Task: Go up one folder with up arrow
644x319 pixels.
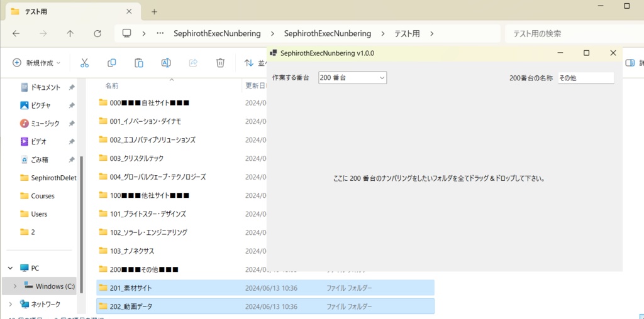Action: 70,34
